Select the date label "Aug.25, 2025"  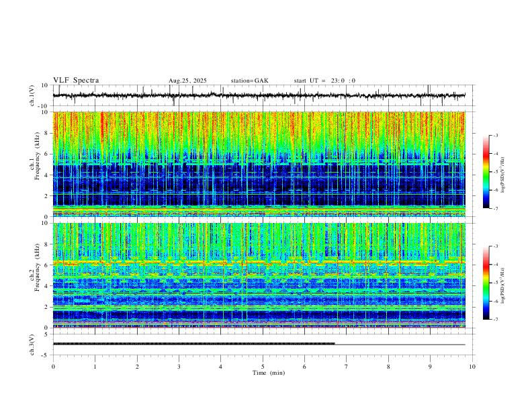coord(187,81)
